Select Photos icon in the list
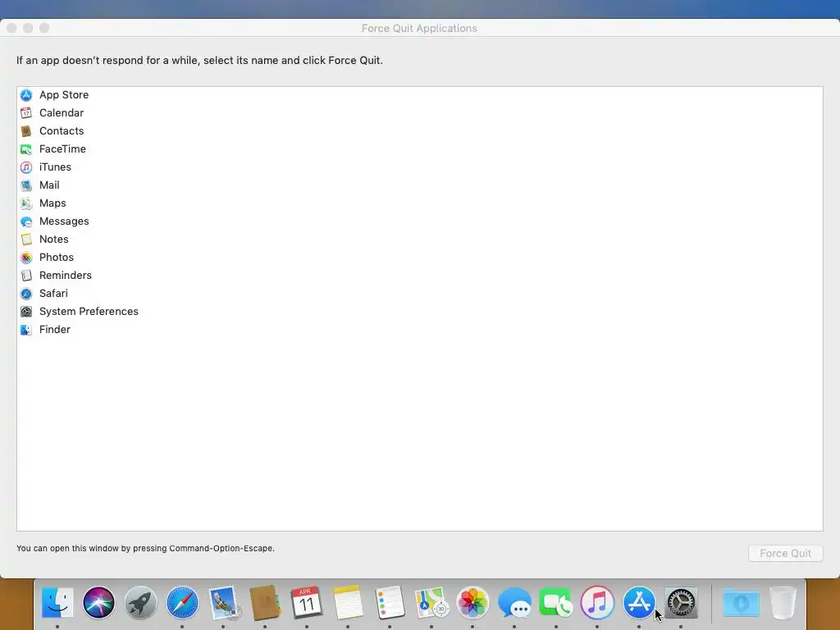840x630 pixels. (26, 258)
